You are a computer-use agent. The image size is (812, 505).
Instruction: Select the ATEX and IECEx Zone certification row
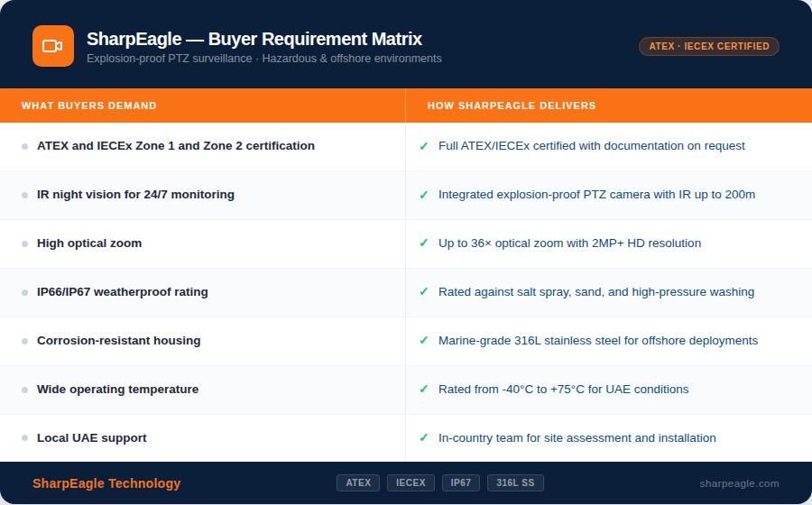click(406, 146)
